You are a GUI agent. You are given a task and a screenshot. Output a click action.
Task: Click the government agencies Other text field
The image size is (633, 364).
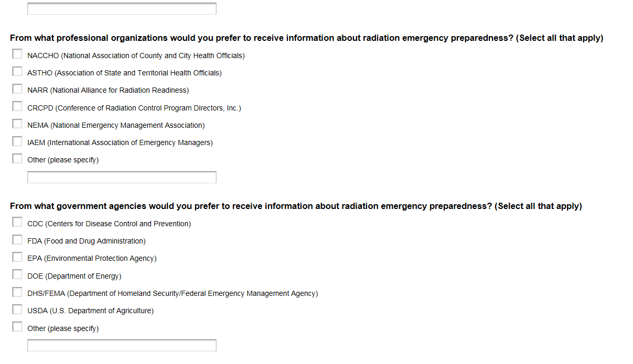(122, 346)
